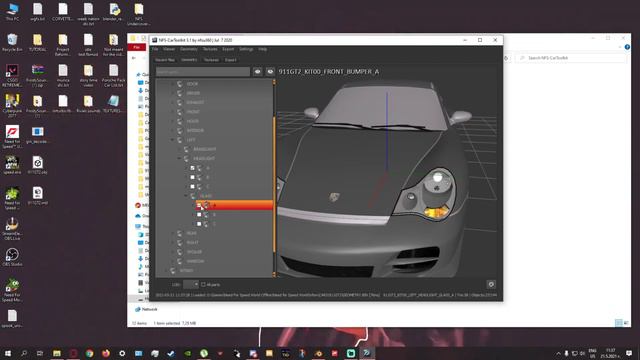This screenshot has width=640, height=360.
Task: Open the viewport settings gear icon
Action: coord(491,284)
